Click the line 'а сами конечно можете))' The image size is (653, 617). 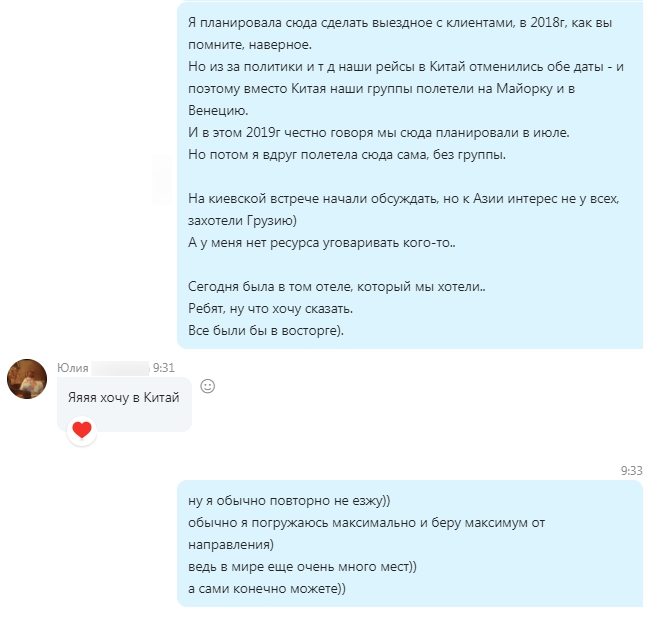(267, 589)
